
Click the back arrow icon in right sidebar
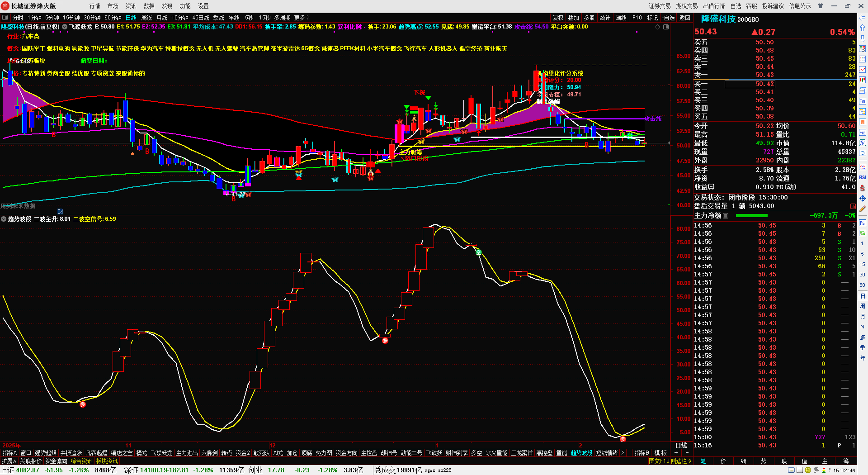pyautogui.click(x=863, y=17)
